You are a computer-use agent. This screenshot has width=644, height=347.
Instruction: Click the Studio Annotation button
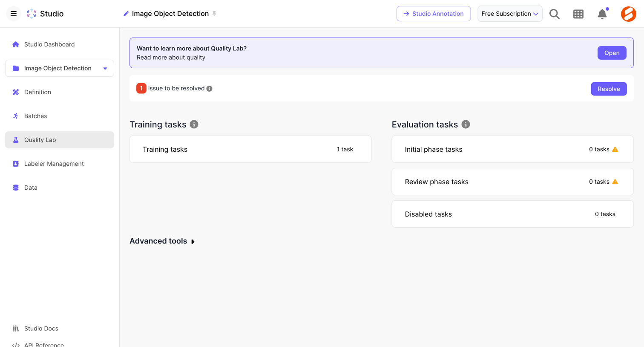[434, 14]
